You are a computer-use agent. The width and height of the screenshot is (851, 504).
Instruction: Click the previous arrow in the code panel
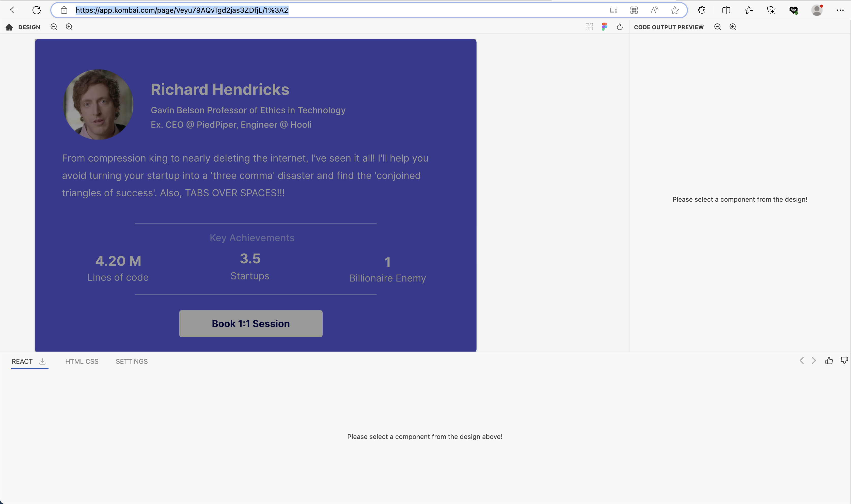tap(801, 360)
